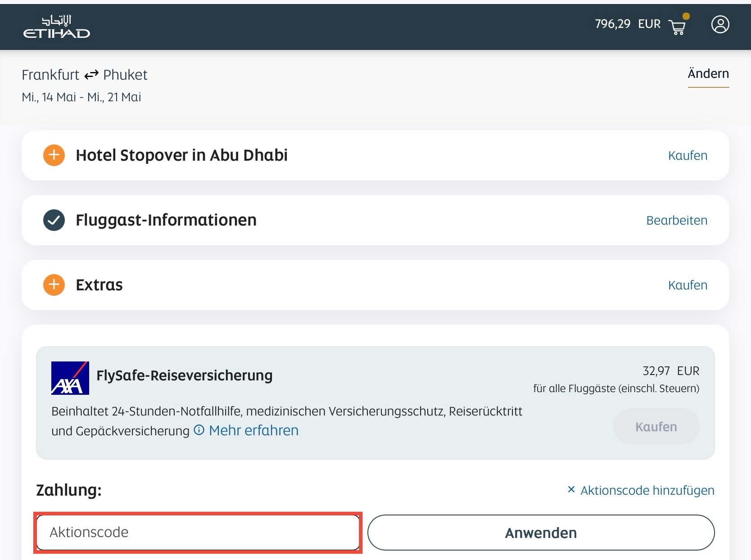
Task: Open Mehr erfahren insurance details link
Action: pos(253,431)
